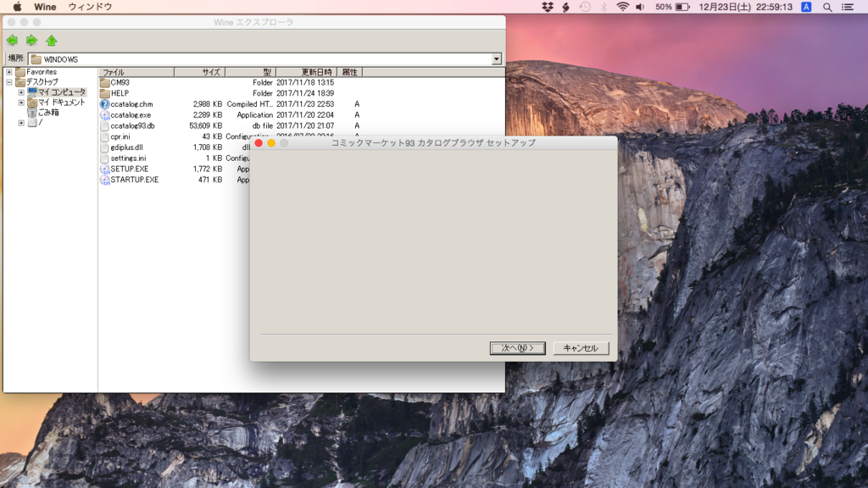The width and height of the screenshot is (868, 488).
Task: Go forward with the green right arrow
Action: click(x=31, y=41)
